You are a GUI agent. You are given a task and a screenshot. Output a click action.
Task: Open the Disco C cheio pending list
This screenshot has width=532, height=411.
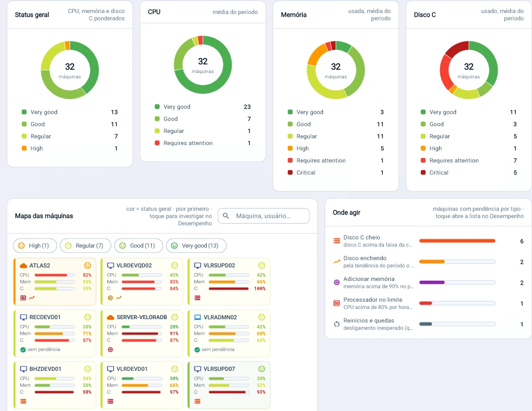(428, 241)
